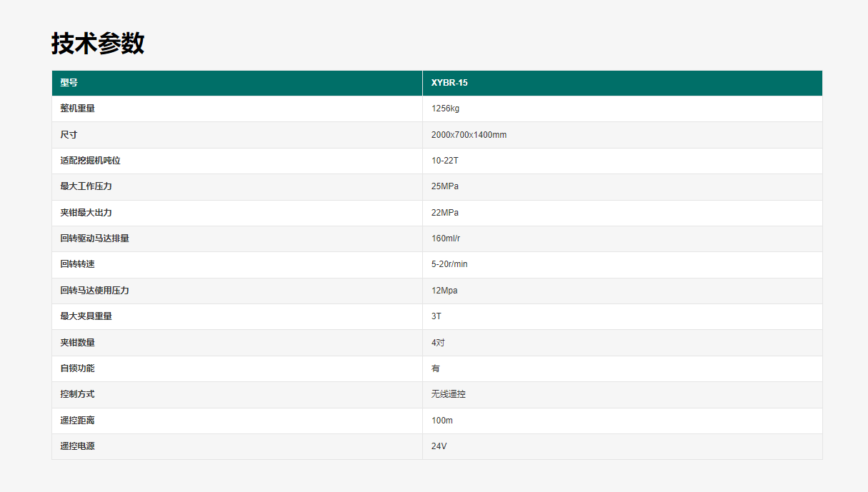The height and width of the screenshot is (492, 868).
Task: Click the 回转驱动马达排量 label
Action: (95, 239)
